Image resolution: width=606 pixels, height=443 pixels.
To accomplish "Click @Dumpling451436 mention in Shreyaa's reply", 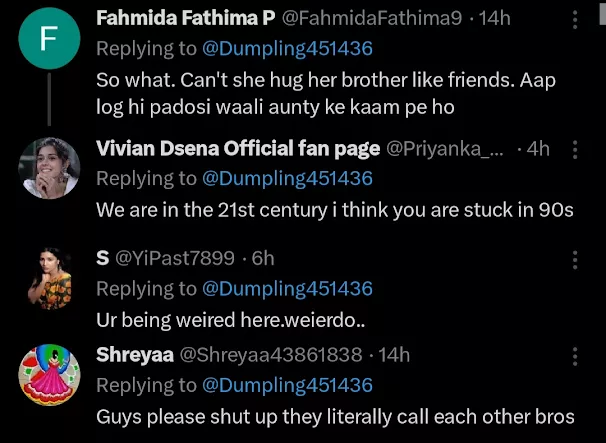I will [x=288, y=385].
